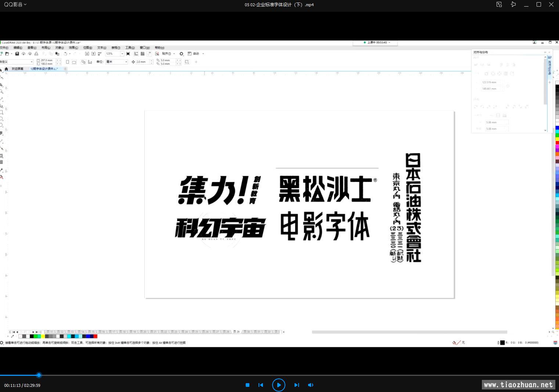Pin the player window on top
559x392 pixels.
pos(513,4)
